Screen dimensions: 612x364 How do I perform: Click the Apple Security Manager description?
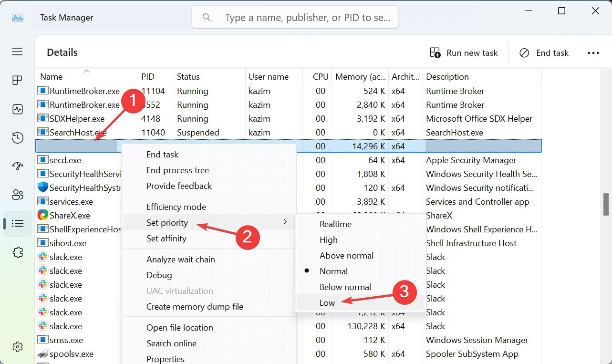[471, 160]
